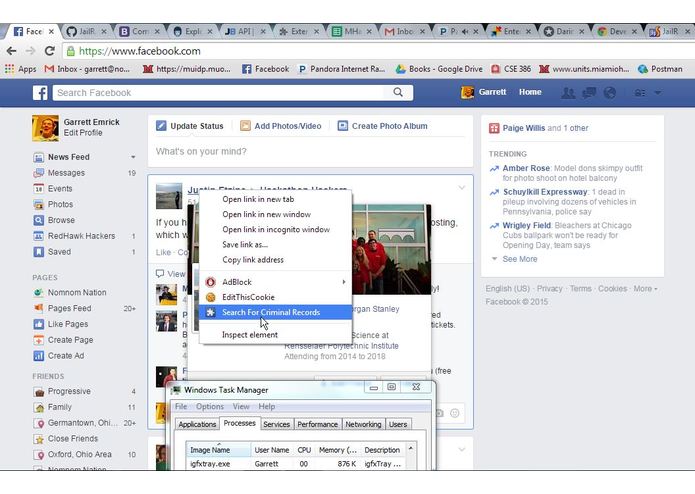Open Amber Rose trending topic
695x494 pixels.
(526, 168)
